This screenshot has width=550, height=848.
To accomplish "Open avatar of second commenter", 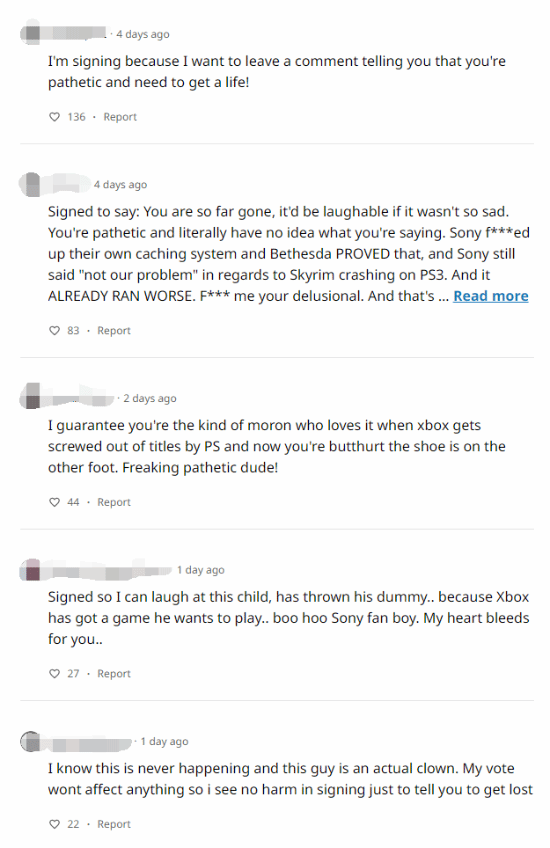I will pyautogui.click(x=31, y=184).
